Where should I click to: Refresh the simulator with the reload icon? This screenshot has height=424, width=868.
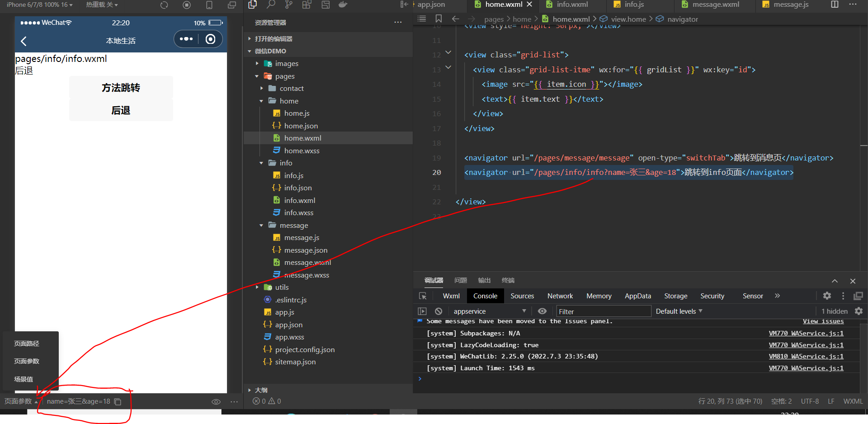(x=164, y=5)
